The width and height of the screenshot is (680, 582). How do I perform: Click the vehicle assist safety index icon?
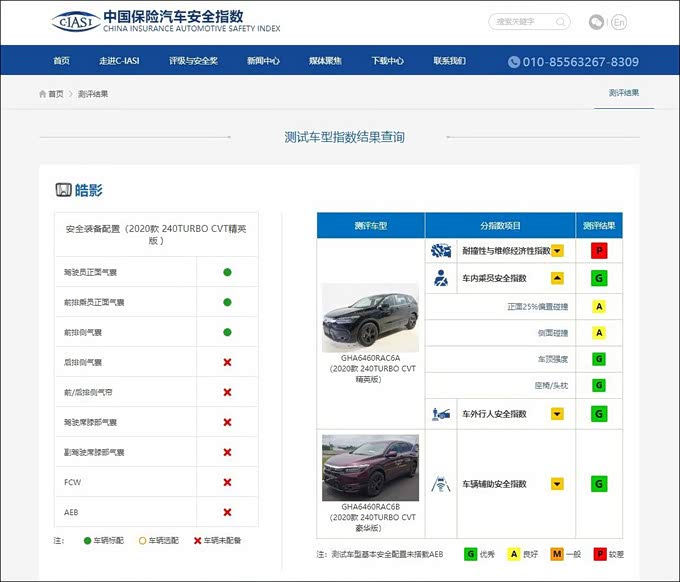(440, 484)
